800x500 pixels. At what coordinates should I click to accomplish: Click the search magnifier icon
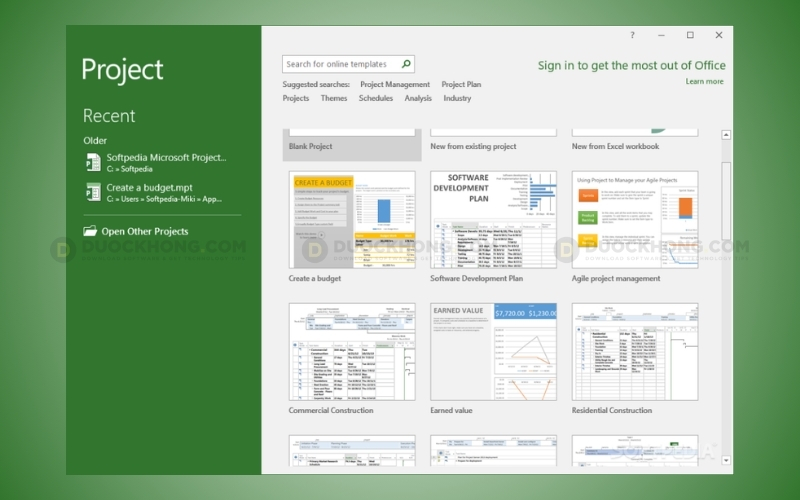pyautogui.click(x=406, y=64)
